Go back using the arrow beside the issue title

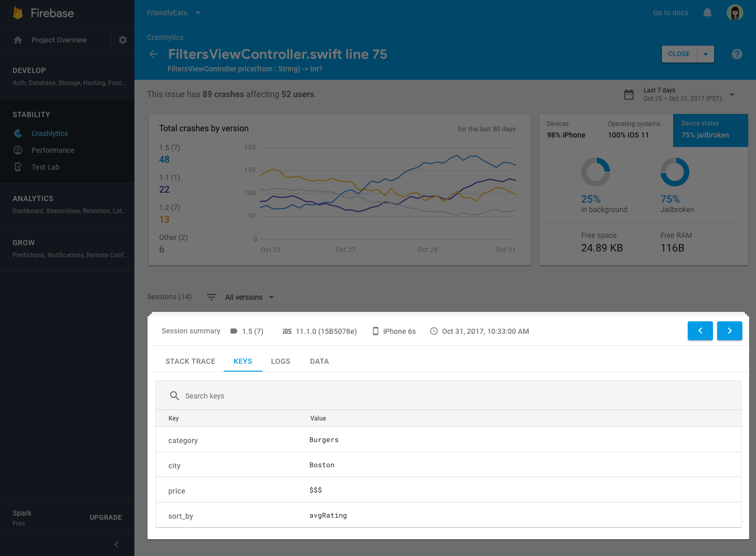(x=153, y=54)
